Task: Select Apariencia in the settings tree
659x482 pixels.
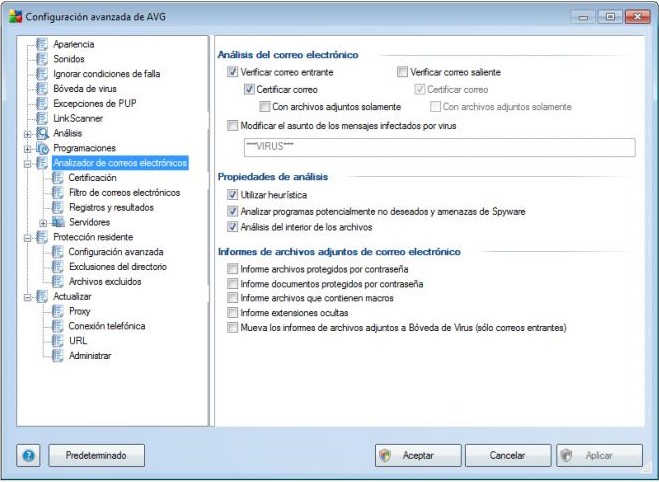Action: 74,44
